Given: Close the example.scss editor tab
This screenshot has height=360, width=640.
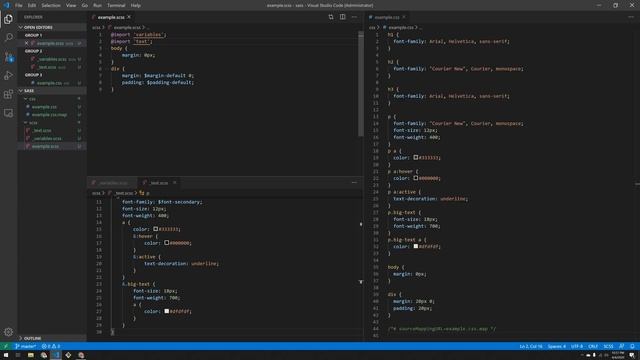Looking at the screenshot, I should click(x=129, y=17).
